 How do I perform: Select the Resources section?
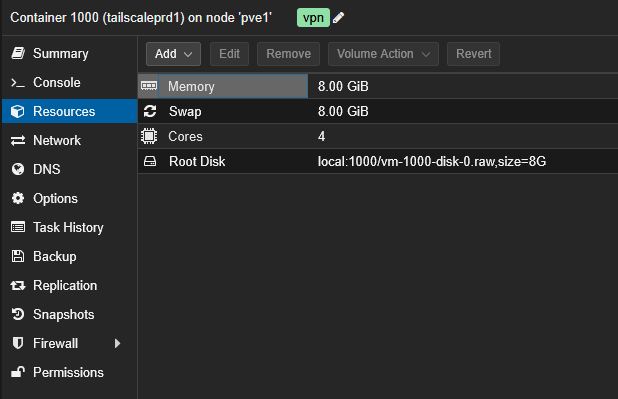pyautogui.click(x=70, y=111)
